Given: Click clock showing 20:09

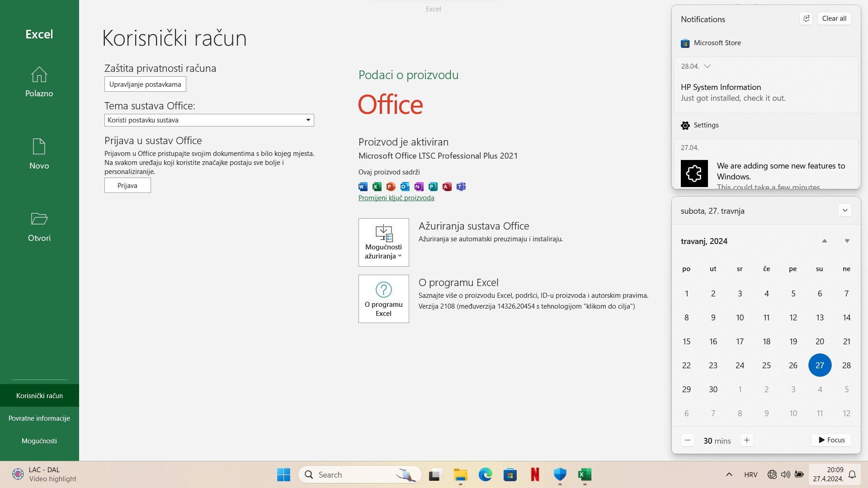Looking at the screenshot, I should (x=828, y=474).
